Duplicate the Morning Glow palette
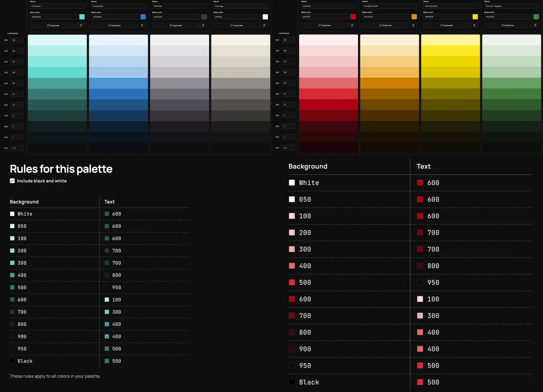 pos(446,25)
